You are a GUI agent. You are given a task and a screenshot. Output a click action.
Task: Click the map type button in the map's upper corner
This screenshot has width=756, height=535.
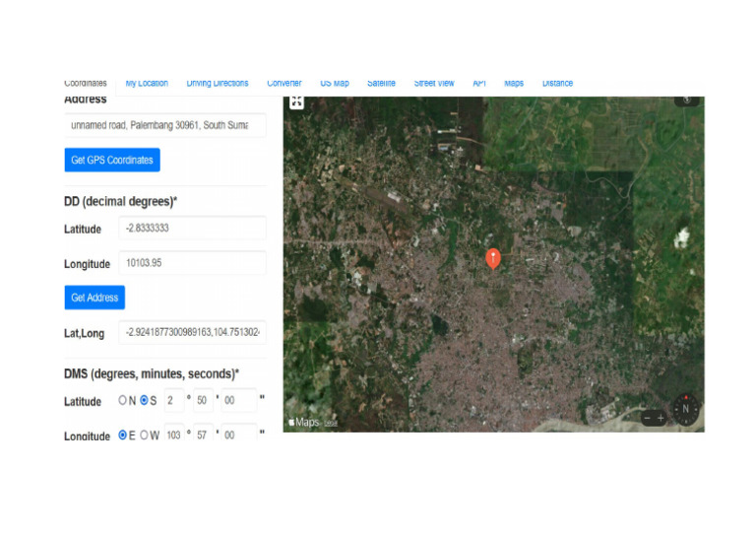tap(687, 100)
